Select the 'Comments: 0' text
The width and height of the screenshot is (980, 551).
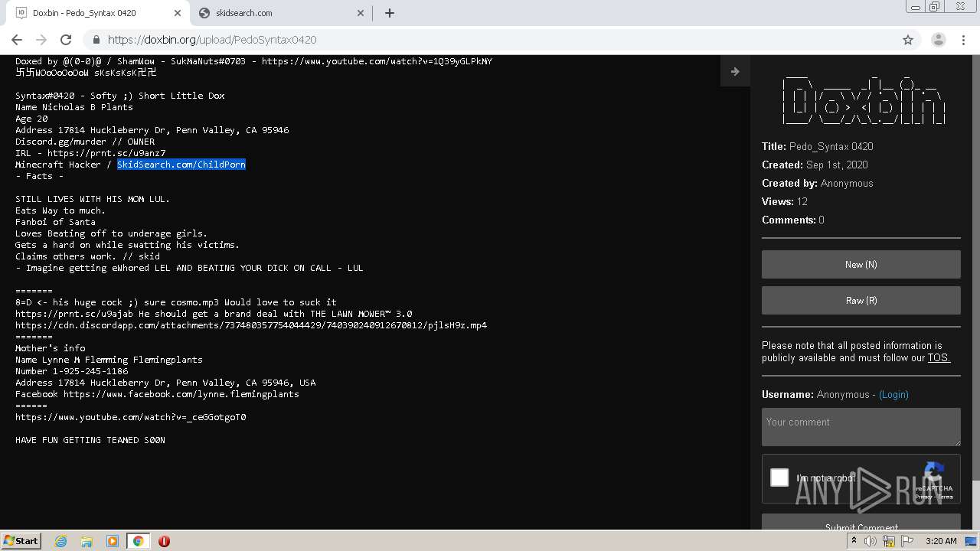(x=793, y=220)
